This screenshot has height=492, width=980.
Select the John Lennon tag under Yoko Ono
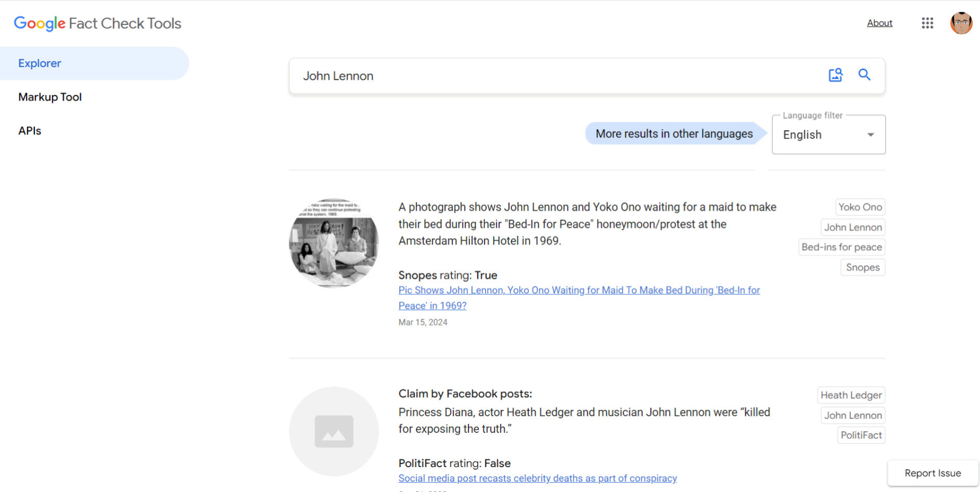point(853,227)
